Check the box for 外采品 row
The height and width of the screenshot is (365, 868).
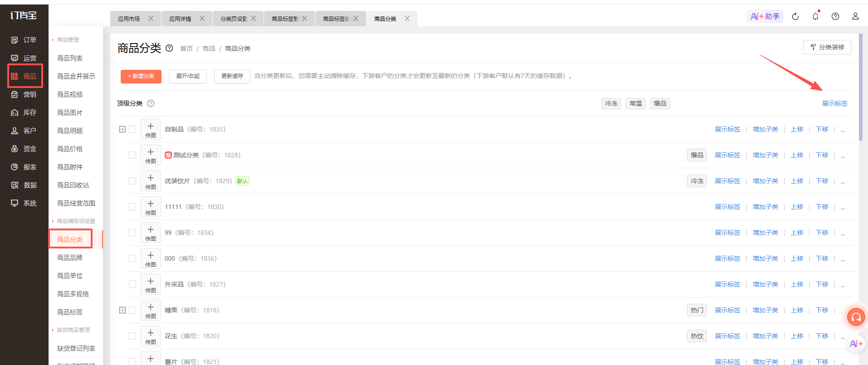[132, 284]
